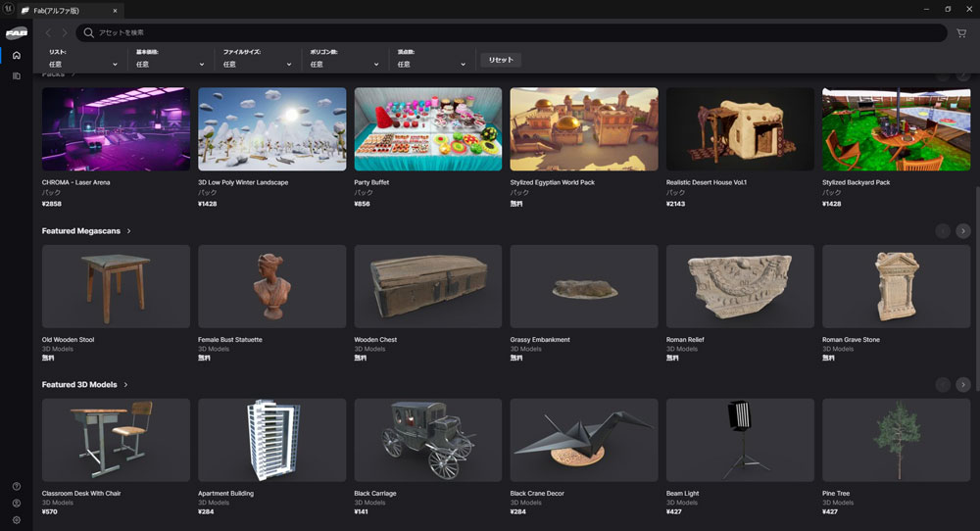Click the Party Buffet title text
The image size is (980, 531).
point(371,182)
